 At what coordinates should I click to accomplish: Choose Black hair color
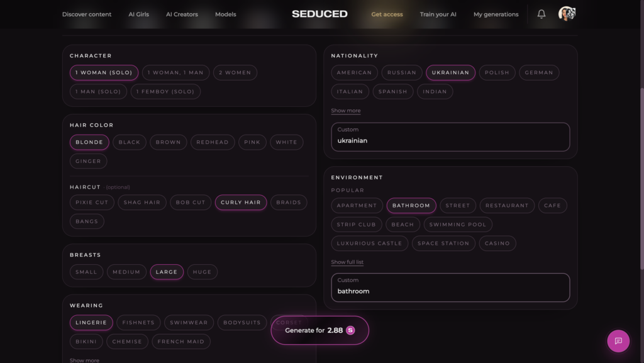pos(130,142)
